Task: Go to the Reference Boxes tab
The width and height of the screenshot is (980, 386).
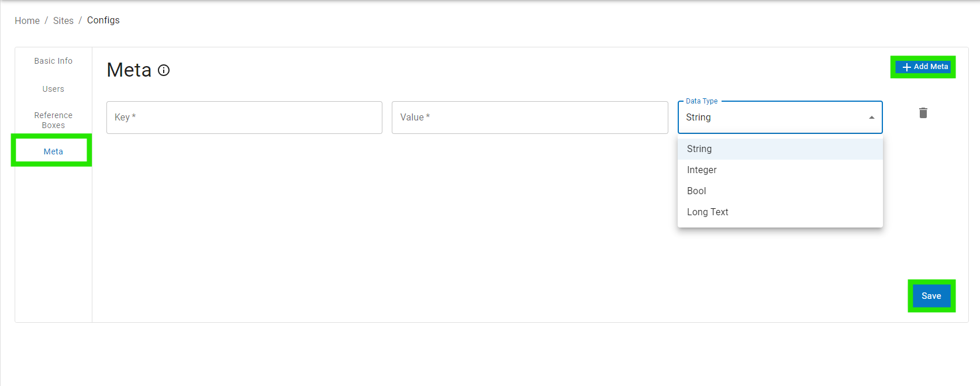Action: [x=53, y=120]
